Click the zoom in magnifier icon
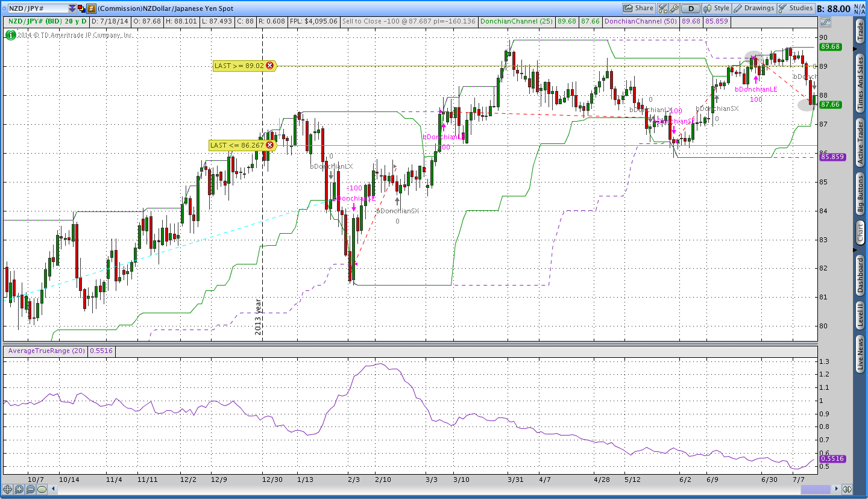The width and height of the screenshot is (868, 500). 19,489
